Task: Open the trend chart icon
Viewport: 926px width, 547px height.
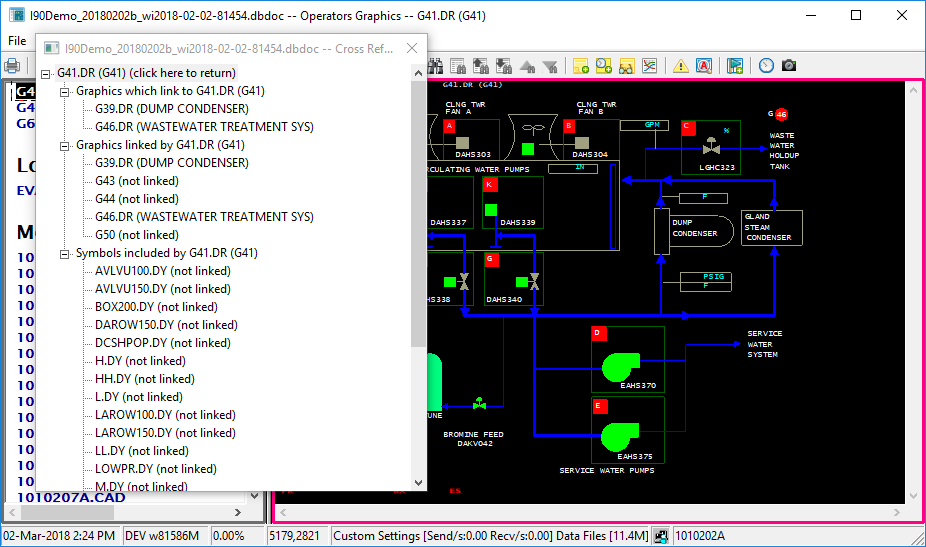Action: point(650,66)
